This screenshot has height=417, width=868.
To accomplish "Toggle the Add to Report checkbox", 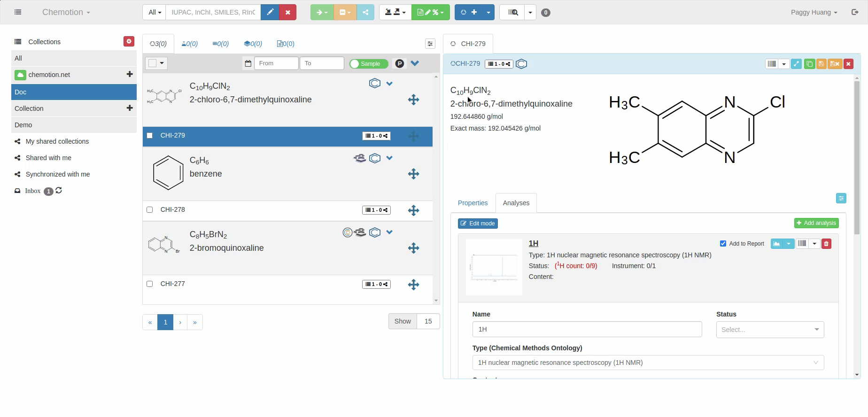I will point(723,244).
